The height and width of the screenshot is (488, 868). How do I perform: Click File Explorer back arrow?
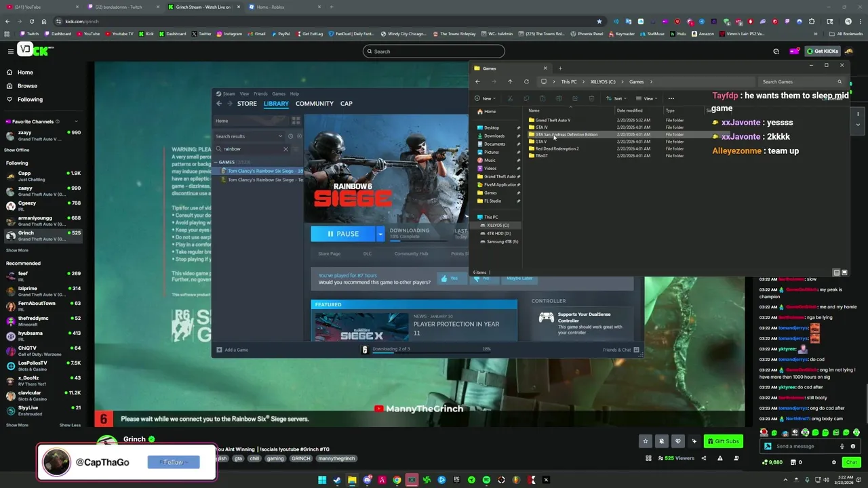477,82
